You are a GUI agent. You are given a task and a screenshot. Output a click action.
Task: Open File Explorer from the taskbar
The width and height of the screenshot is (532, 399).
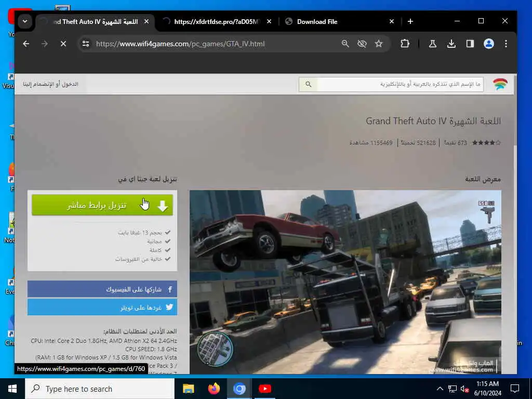click(x=188, y=389)
